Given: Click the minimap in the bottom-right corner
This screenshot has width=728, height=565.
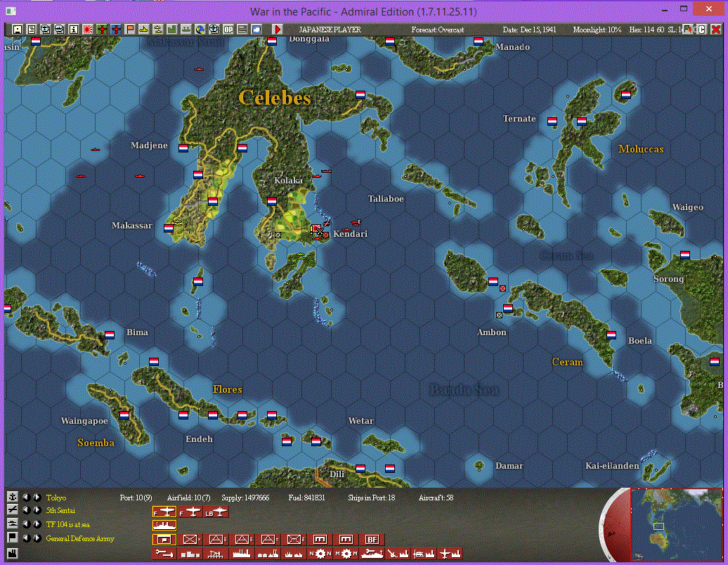Looking at the screenshot, I should click(x=677, y=525).
